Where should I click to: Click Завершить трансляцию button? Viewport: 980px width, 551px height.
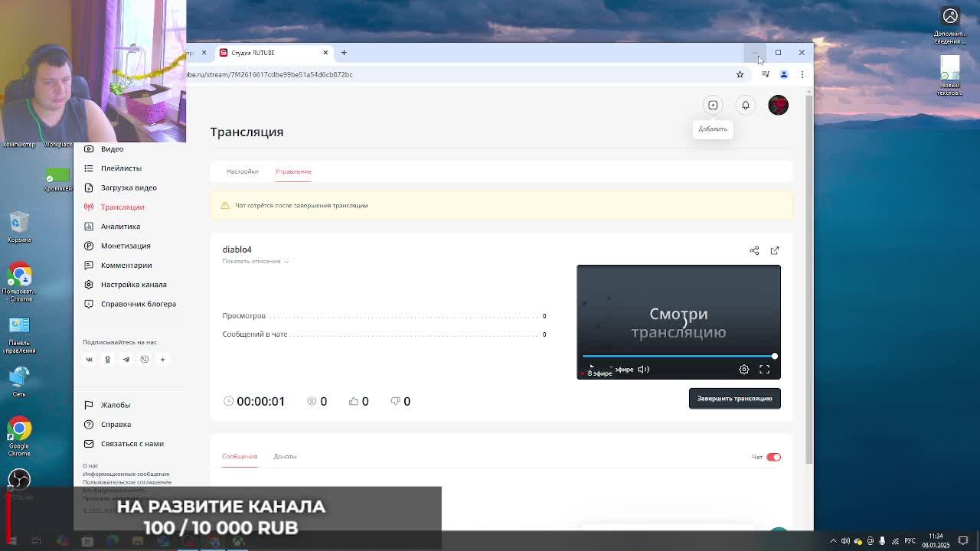(734, 399)
